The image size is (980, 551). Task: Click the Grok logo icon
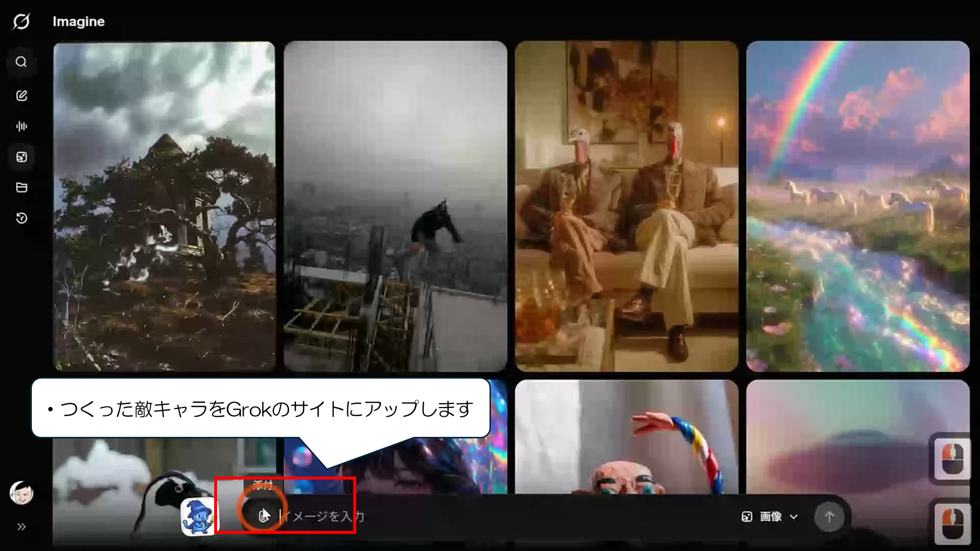point(21,21)
